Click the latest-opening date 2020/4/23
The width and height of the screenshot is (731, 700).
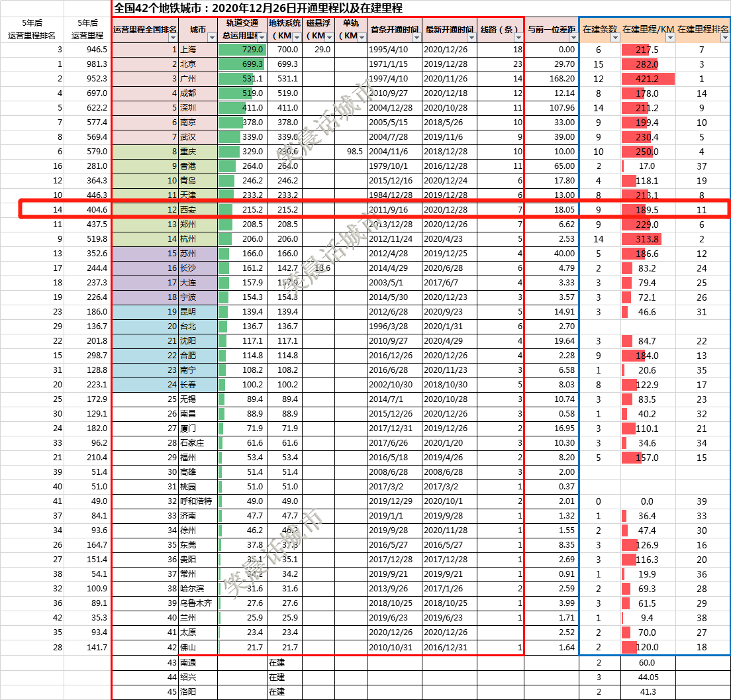450,239
